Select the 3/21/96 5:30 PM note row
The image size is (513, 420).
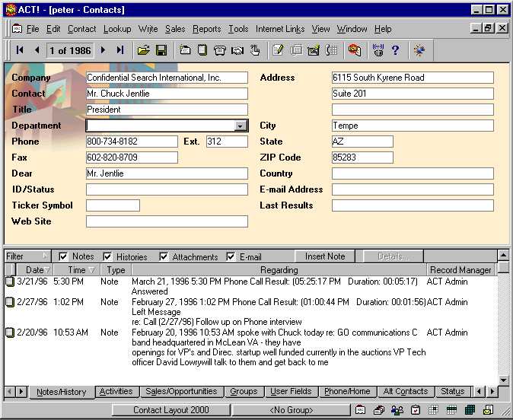[251, 286]
